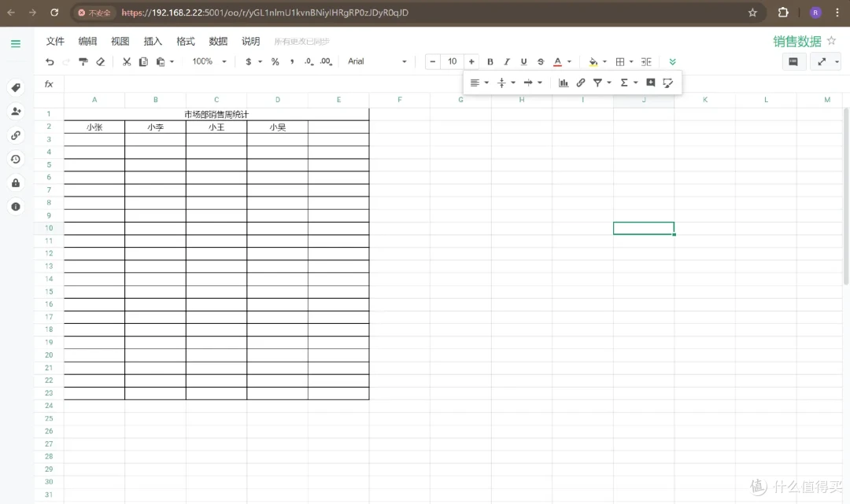Click the cut scissors icon
The height and width of the screenshot is (504, 850).
coord(126,61)
